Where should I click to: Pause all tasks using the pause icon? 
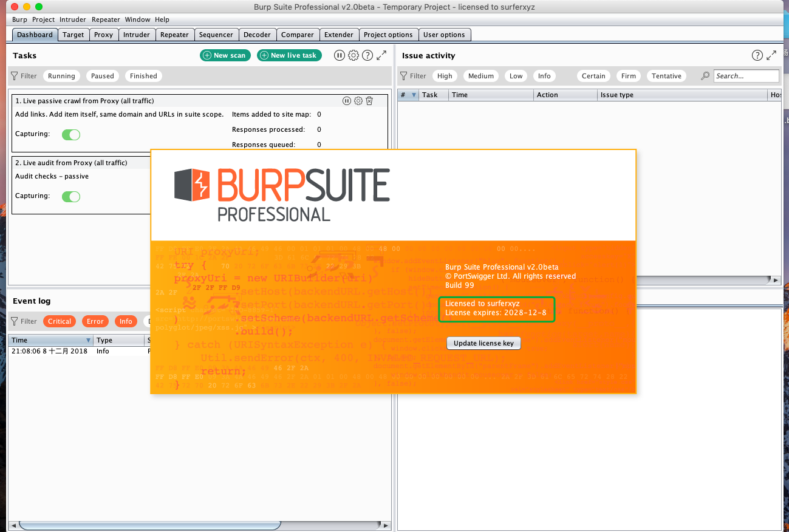coord(340,55)
